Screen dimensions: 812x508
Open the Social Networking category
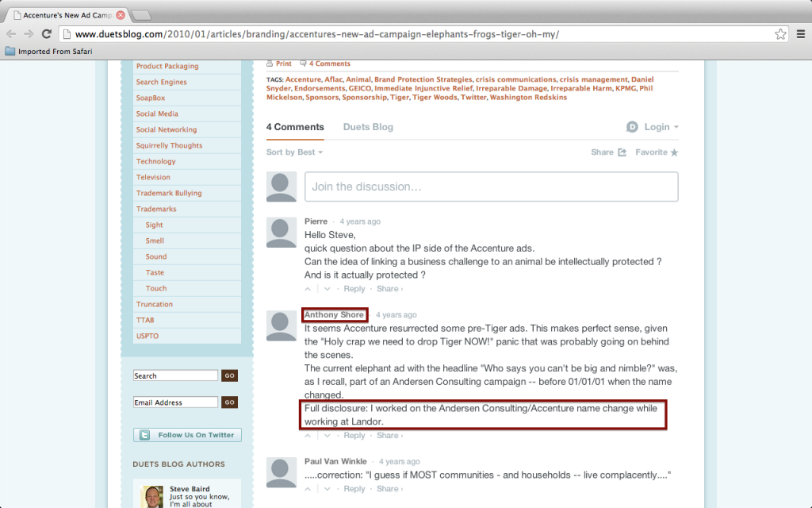coord(167,129)
